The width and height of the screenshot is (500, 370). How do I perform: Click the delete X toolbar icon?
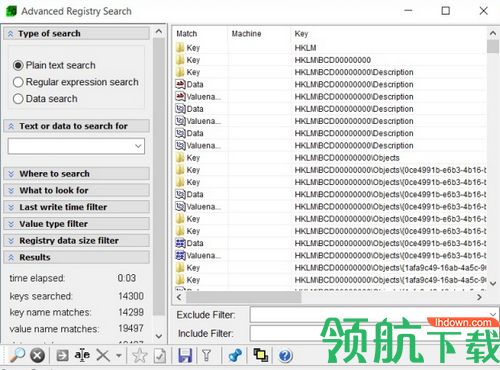click(x=103, y=355)
